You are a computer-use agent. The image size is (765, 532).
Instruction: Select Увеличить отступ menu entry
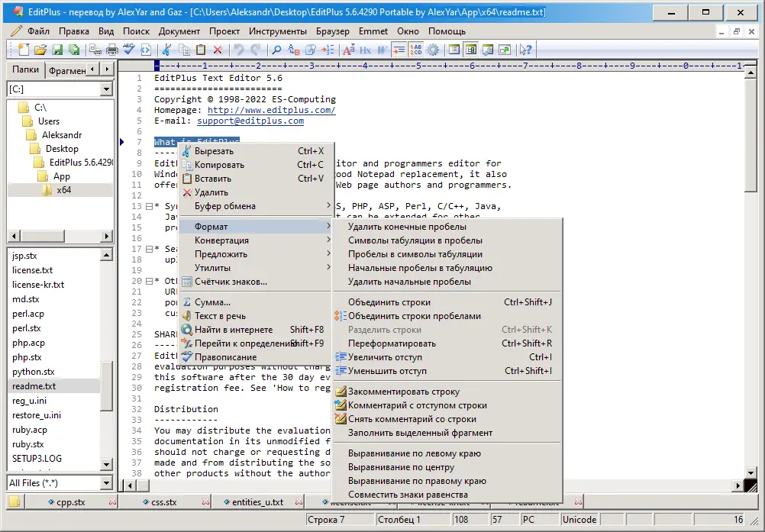tap(385, 357)
